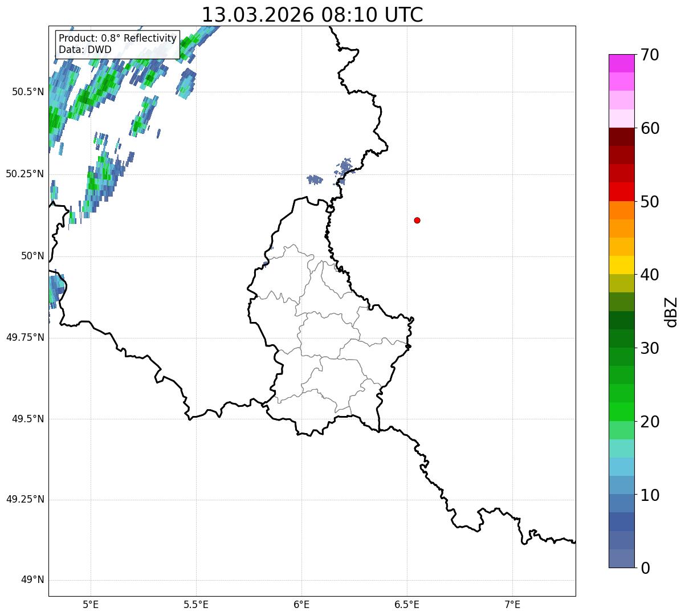This screenshot has width=685, height=616.
Task: Click the 50.5°N latitude label
Action: coord(27,92)
